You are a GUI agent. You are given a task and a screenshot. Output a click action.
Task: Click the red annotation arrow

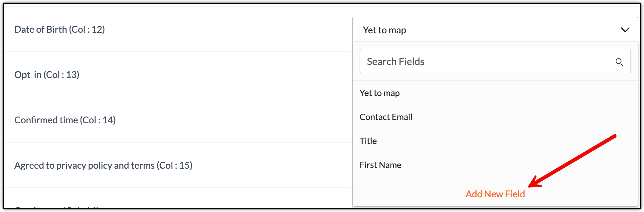click(572, 160)
